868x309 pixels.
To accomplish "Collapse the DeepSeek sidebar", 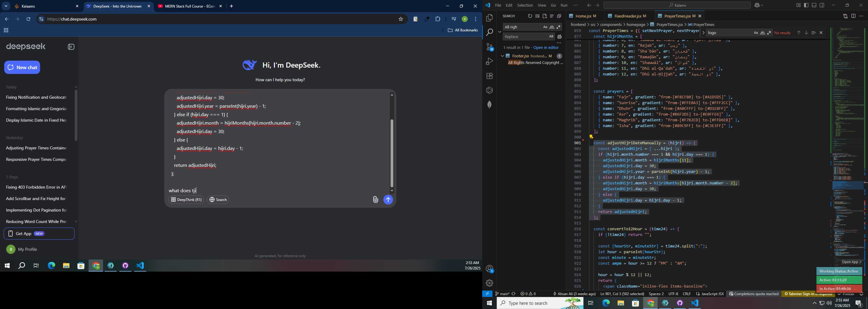I will 71,47.
